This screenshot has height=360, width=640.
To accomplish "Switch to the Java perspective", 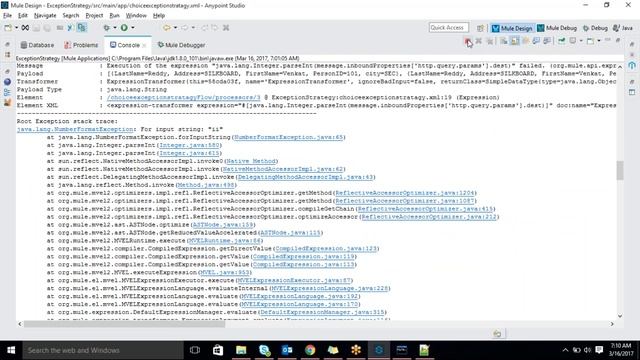I will [x=623, y=28].
